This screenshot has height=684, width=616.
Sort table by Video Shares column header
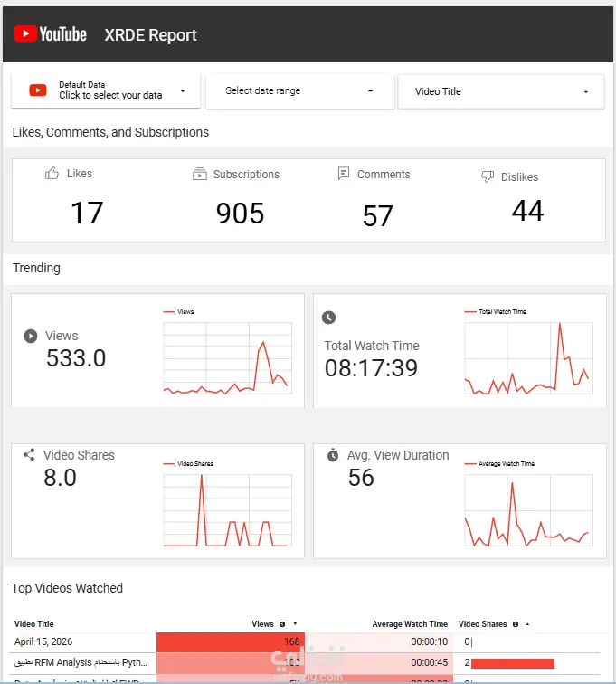pos(482,623)
